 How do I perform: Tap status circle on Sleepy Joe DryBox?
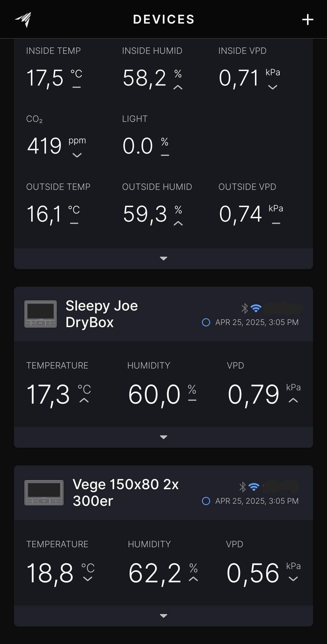pyautogui.click(x=206, y=322)
